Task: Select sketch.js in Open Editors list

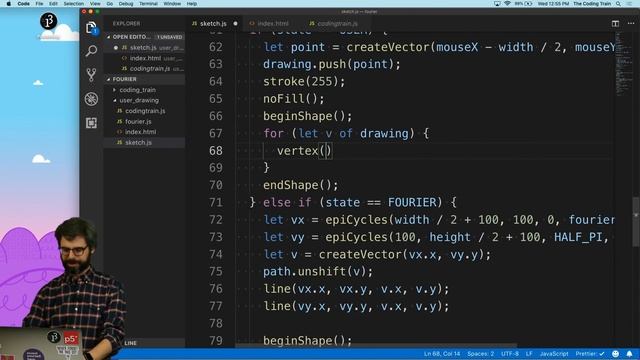Action: tap(144, 48)
